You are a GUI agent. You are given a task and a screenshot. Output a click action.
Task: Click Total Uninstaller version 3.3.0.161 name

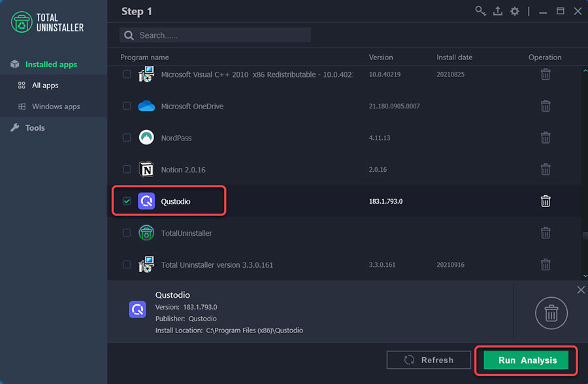click(x=217, y=264)
